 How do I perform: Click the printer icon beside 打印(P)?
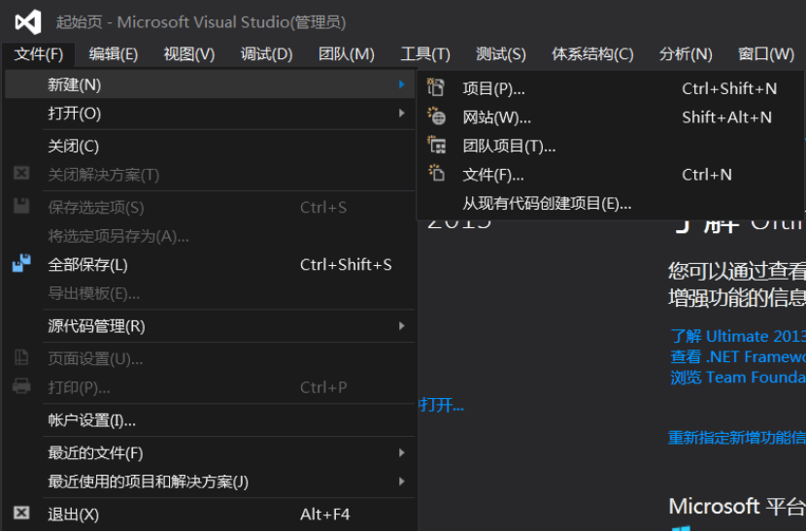21,385
